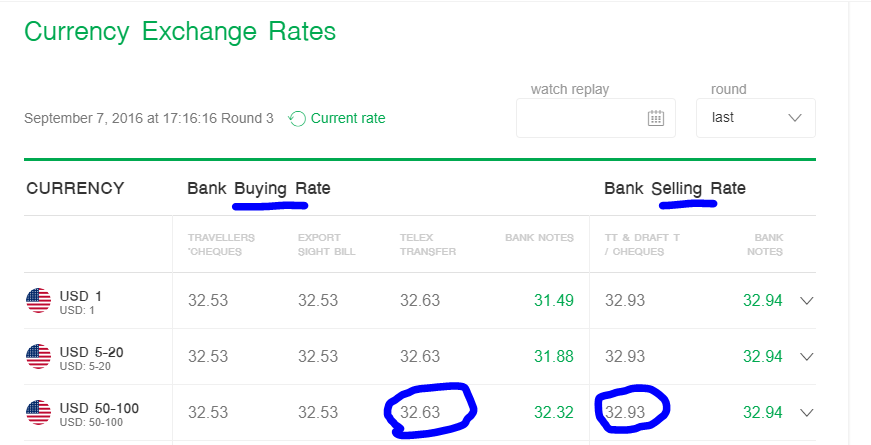Expand the USD 5-20 row chevron
Viewport: 871px width, 445px height.
[808, 357]
